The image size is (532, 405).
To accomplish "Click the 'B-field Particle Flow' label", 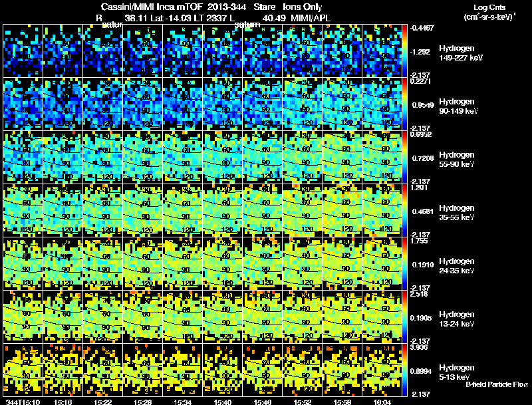I will [x=497, y=384].
